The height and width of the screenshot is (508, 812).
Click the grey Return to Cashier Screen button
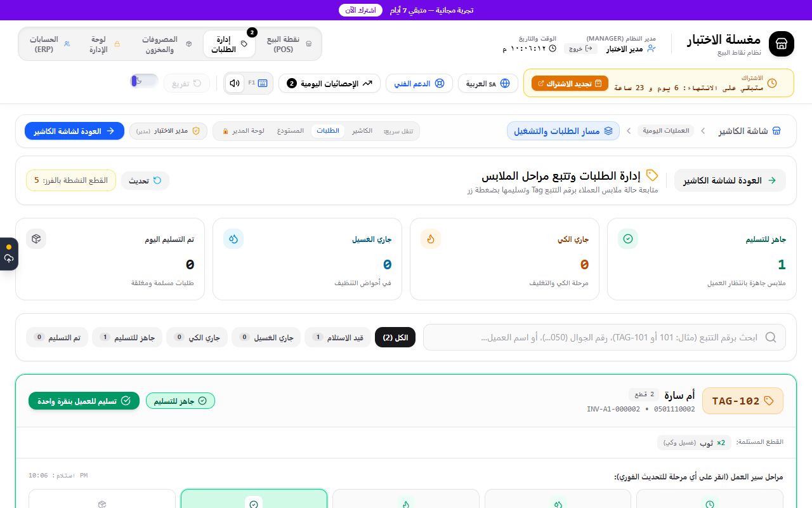click(x=730, y=180)
